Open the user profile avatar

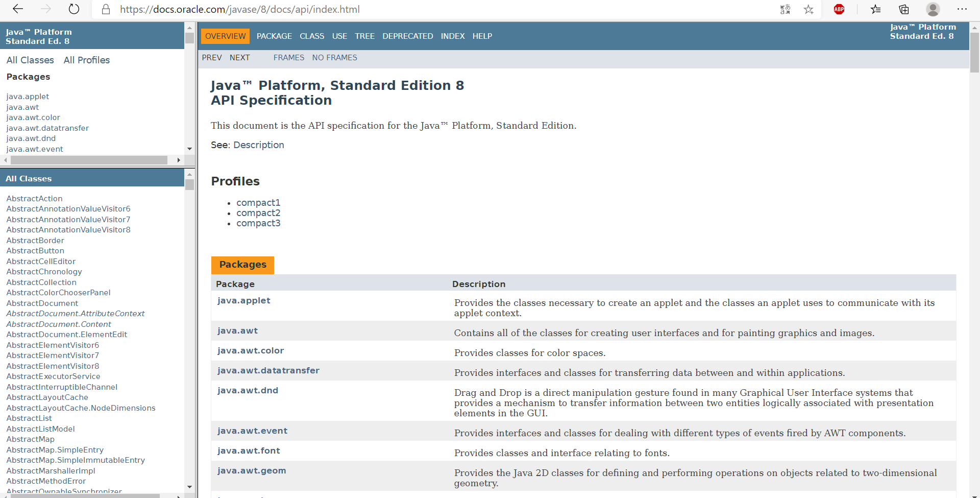(933, 9)
